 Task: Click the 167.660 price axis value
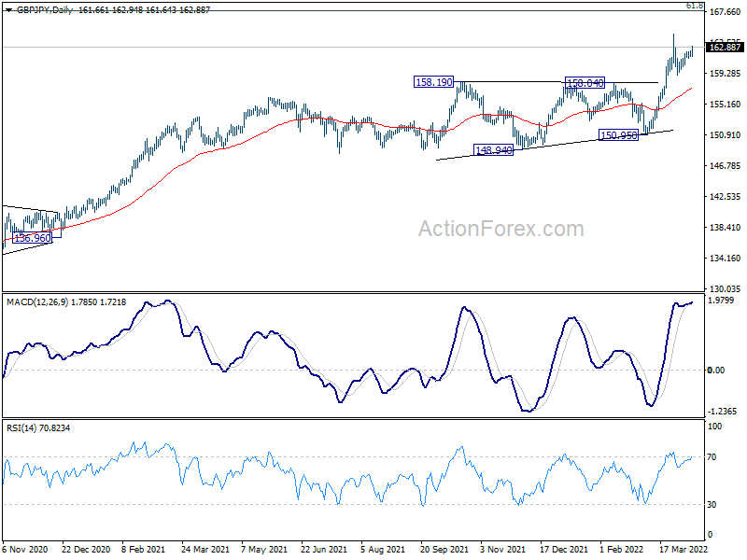click(726, 12)
